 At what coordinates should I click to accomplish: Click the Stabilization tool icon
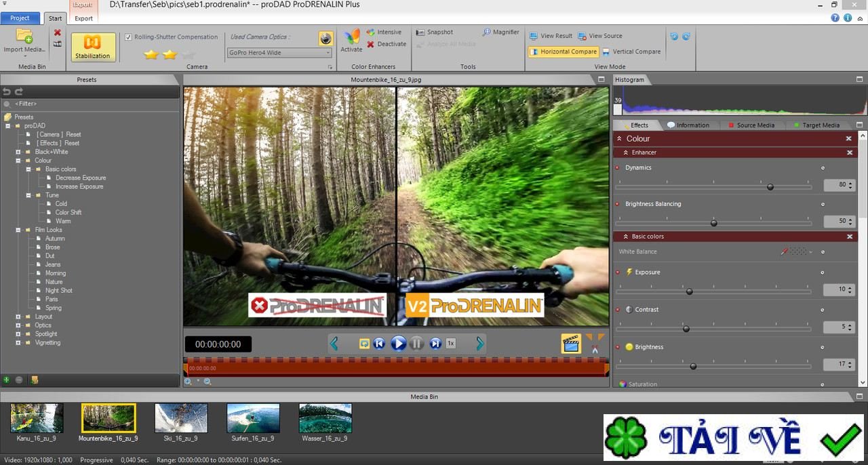93,46
